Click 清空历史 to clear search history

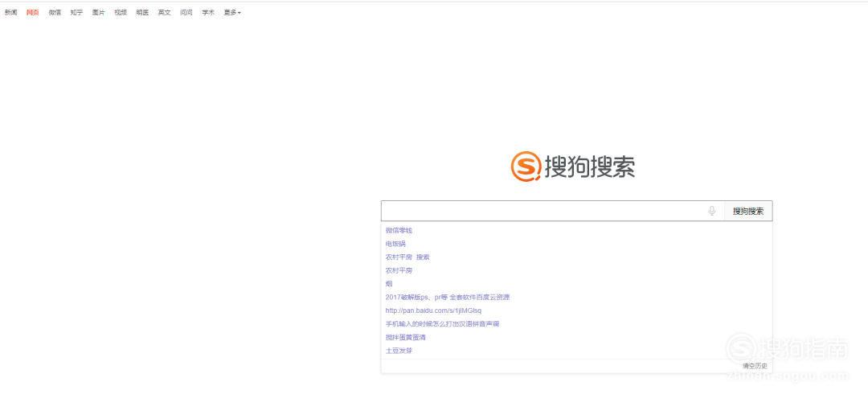(x=755, y=366)
